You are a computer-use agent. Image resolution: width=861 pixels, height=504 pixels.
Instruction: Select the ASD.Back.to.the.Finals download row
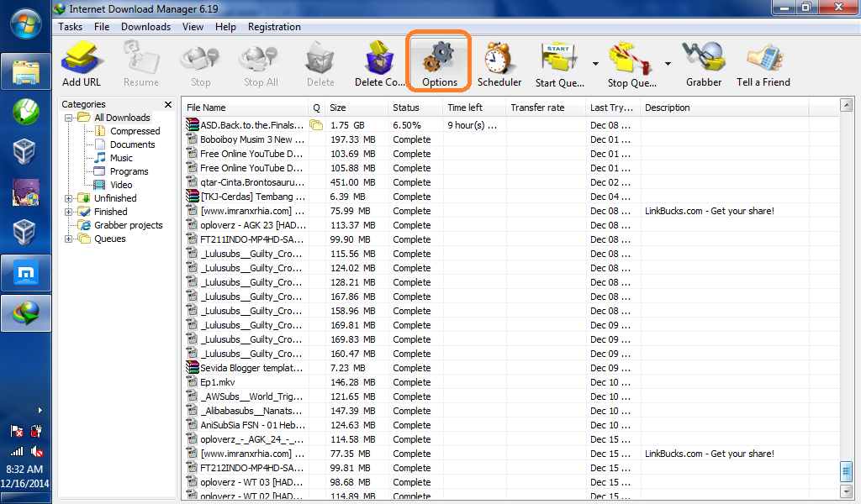[510, 125]
